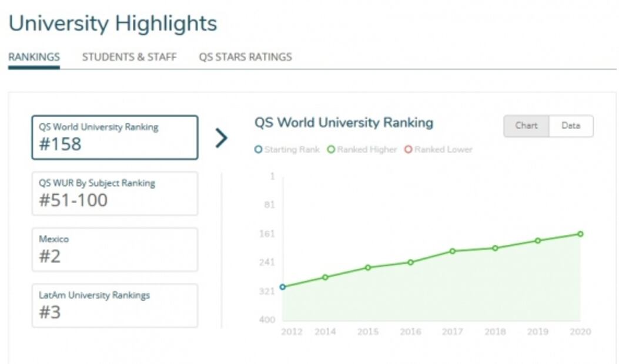This screenshot has height=364, width=619.
Task: Toggle the Data view button
Action: [571, 126]
